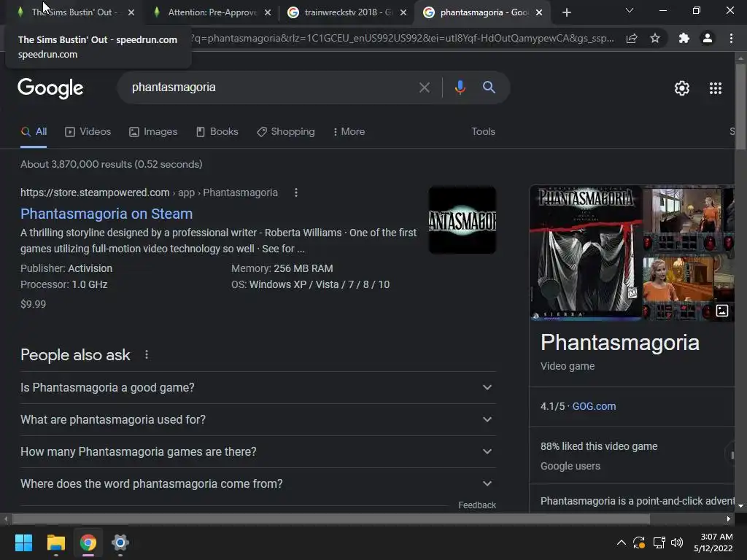This screenshot has height=560, width=747.
Task: Open Phantasmagoria box cover image
Action: click(586, 252)
